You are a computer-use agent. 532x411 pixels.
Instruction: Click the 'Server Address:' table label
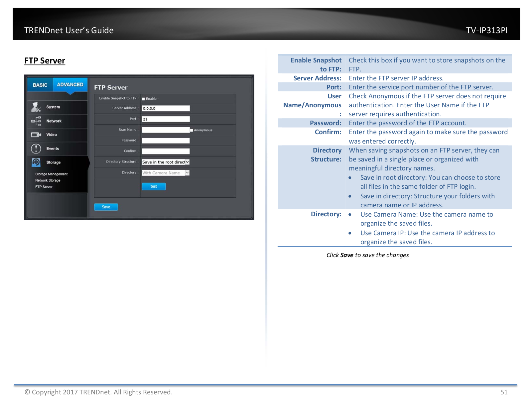pos(317,78)
